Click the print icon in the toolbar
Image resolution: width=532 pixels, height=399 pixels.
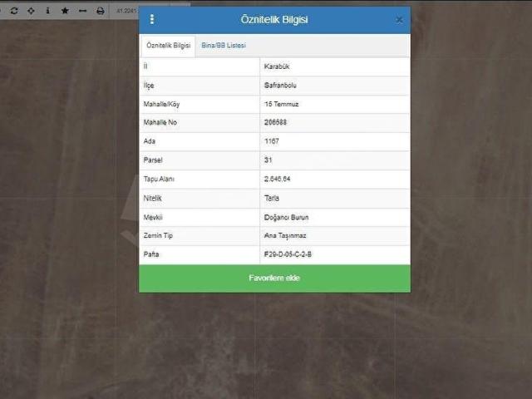click(101, 11)
